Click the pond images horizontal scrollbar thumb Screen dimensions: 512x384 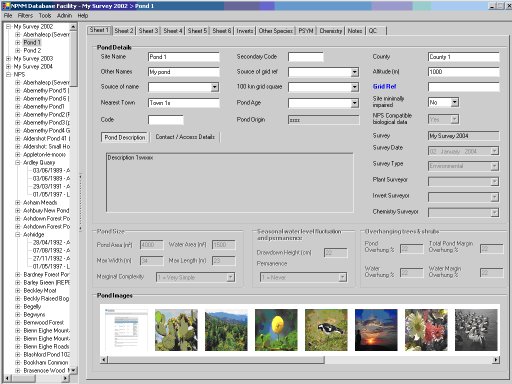(216, 360)
